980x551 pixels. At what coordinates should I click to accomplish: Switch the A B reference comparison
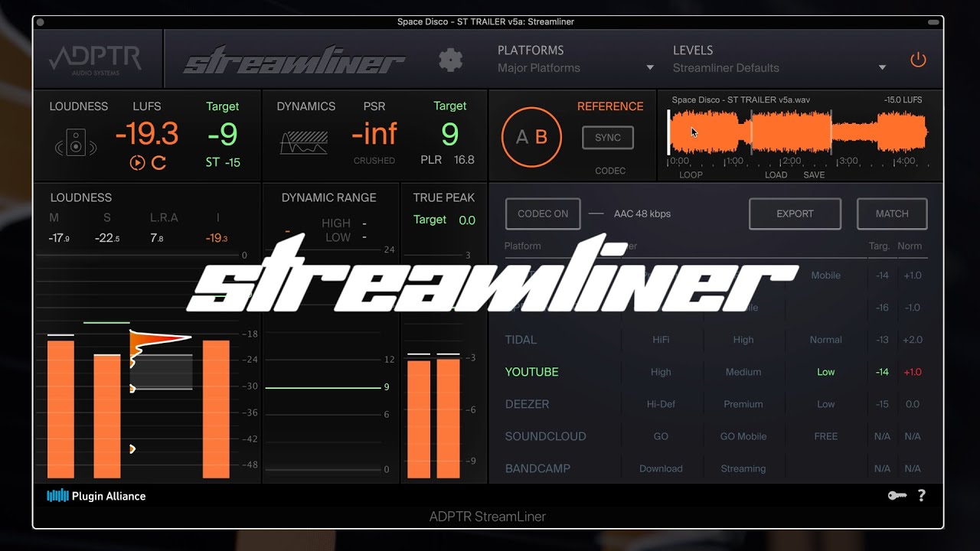(531, 137)
